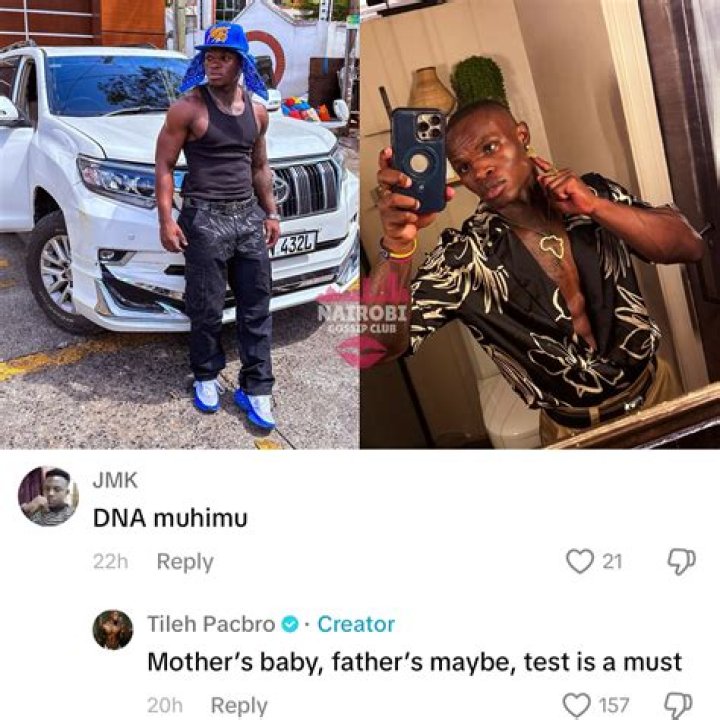Like Tileh Pacbro's reply with heart icon
720x720 pixels.
(x=577, y=705)
